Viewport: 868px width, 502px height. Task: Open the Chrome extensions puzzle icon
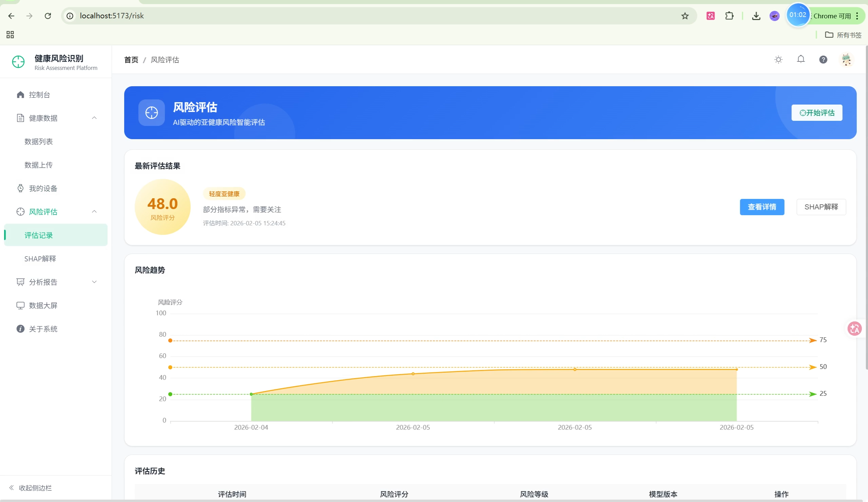(x=729, y=16)
